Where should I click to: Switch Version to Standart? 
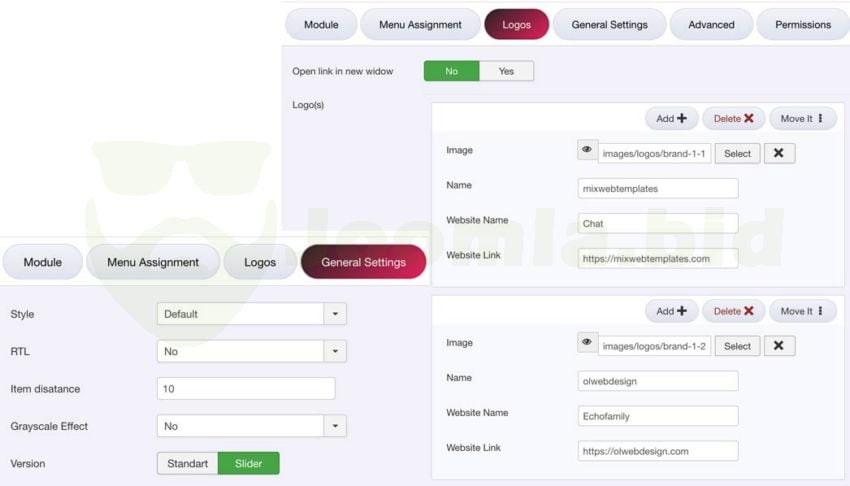[x=188, y=463]
